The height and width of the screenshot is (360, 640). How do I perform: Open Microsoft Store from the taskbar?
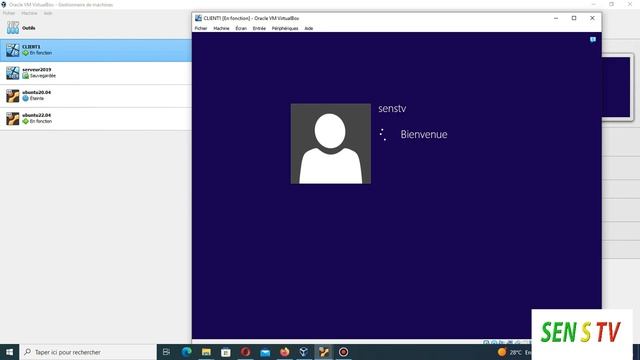pos(226,352)
